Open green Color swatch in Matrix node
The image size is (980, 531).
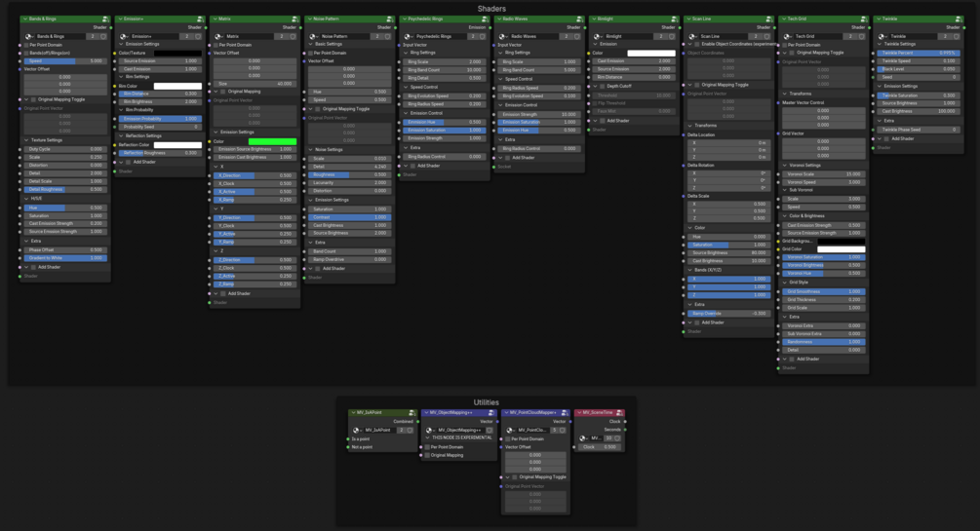pyautogui.click(x=272, y=141)
